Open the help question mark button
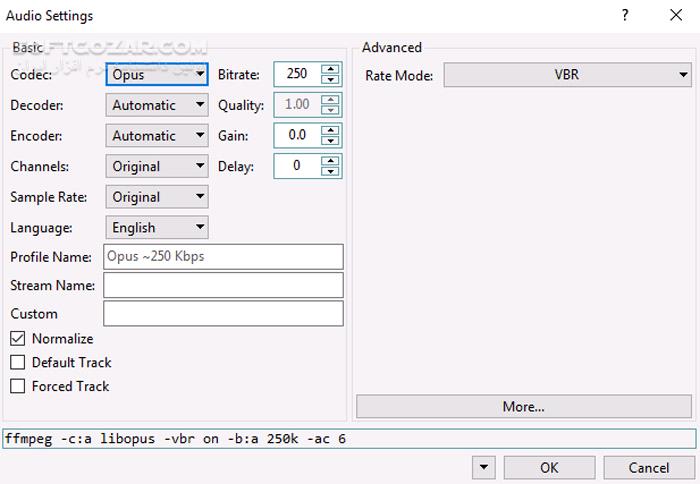This screenshot has width=700, height=484. tap(625, 15)
